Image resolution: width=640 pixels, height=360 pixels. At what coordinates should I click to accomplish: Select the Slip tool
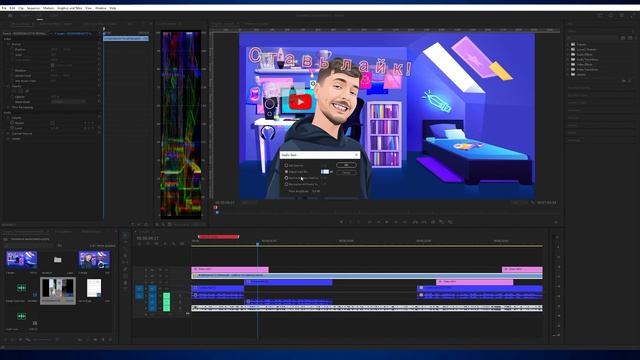(x=125, y=262)
